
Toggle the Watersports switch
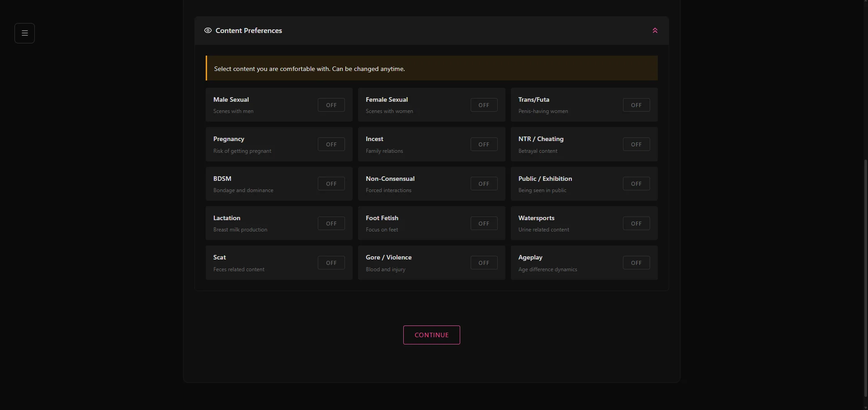click(x=636, y=223)
